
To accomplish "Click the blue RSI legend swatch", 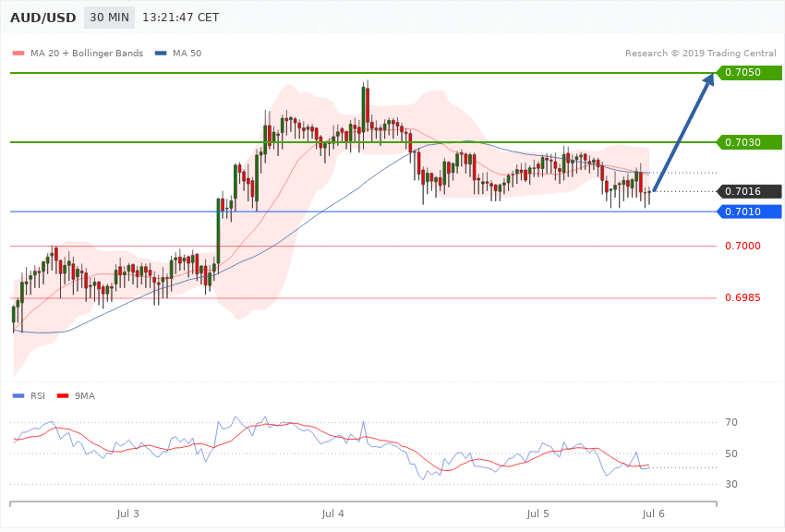I will coord(18,396).
